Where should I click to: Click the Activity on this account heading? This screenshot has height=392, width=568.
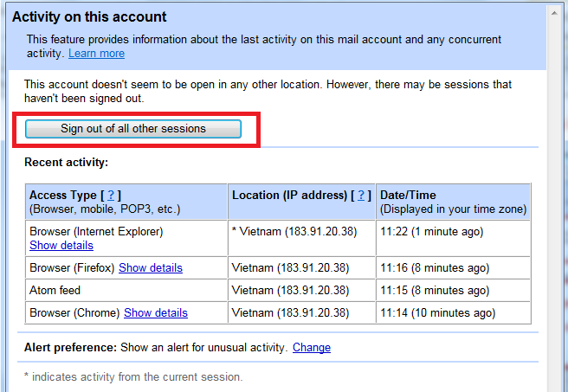click(89, 17)
